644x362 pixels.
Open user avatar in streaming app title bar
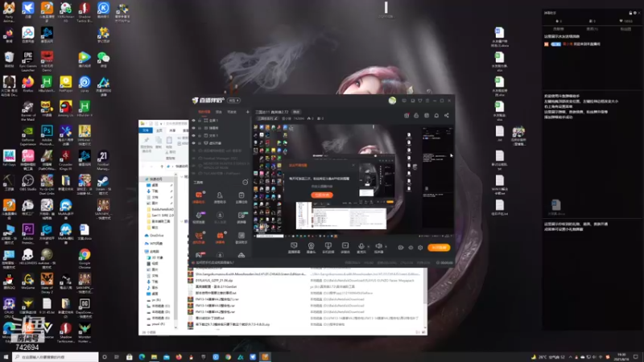tap(392, 101)
